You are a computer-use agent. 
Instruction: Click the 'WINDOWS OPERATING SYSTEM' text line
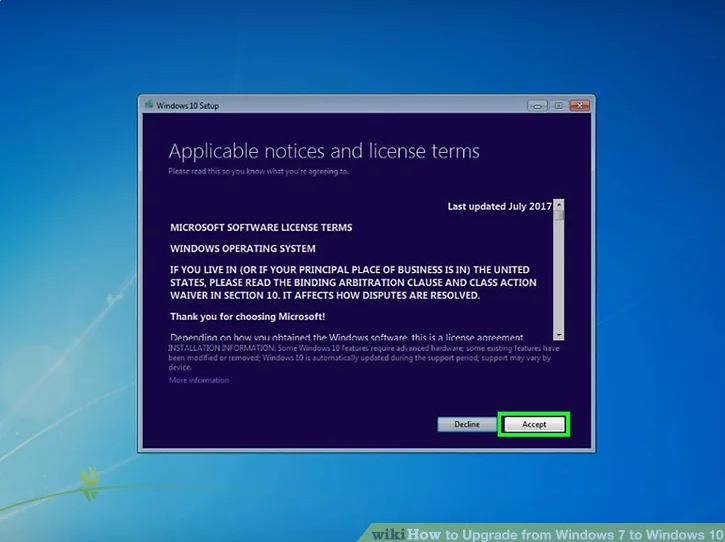point(243,248)
